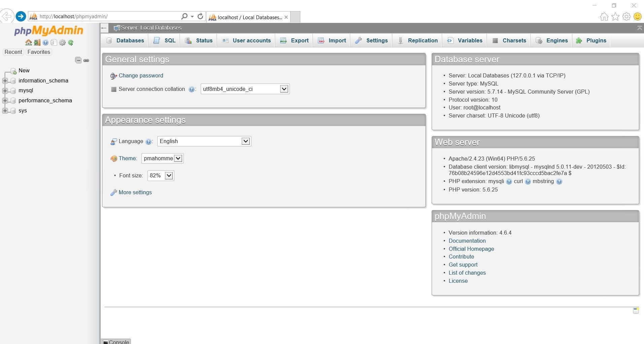Open the Replication tab
The image size is (644, 344).
[418, 40]
